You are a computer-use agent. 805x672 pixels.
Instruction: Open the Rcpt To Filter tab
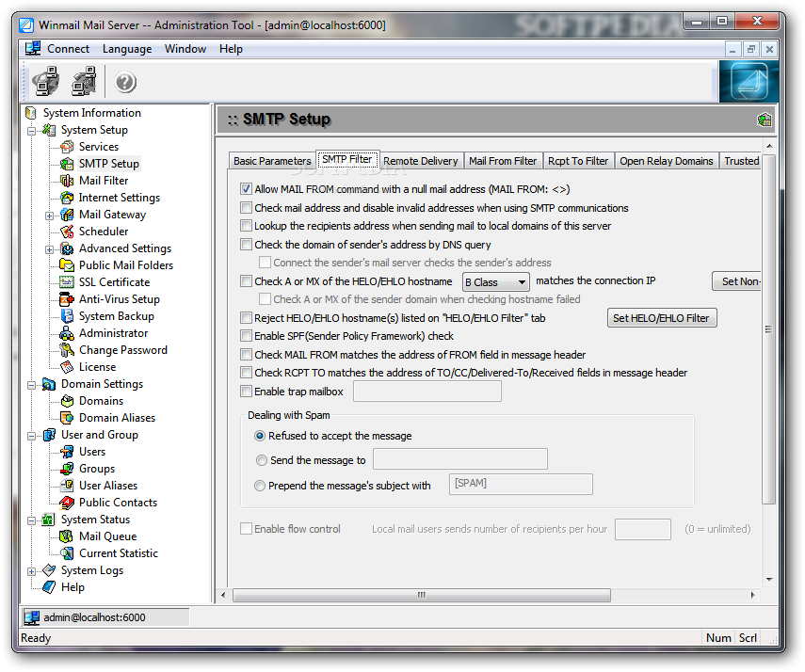point(578,161)
